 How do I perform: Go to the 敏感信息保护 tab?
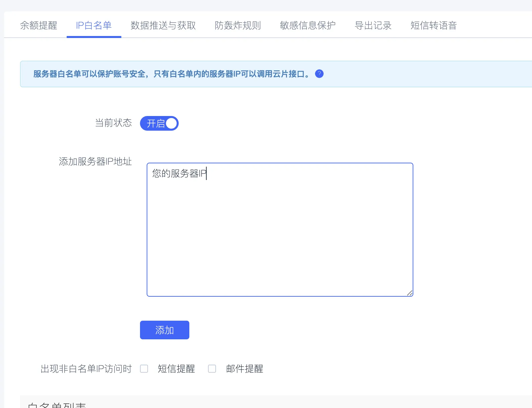[308, 25]
